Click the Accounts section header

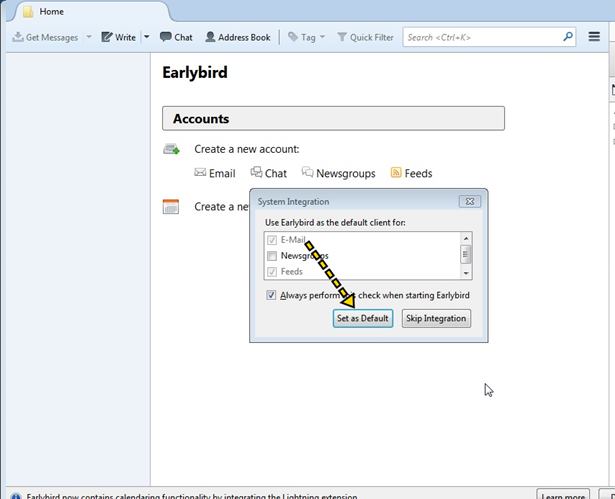[x=333, y=118]
